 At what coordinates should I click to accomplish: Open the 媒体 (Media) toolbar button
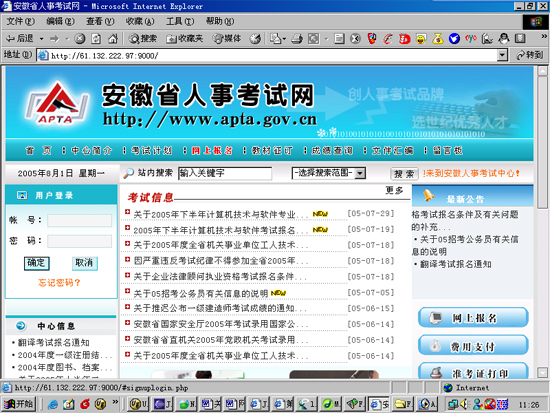pos(227,39)
